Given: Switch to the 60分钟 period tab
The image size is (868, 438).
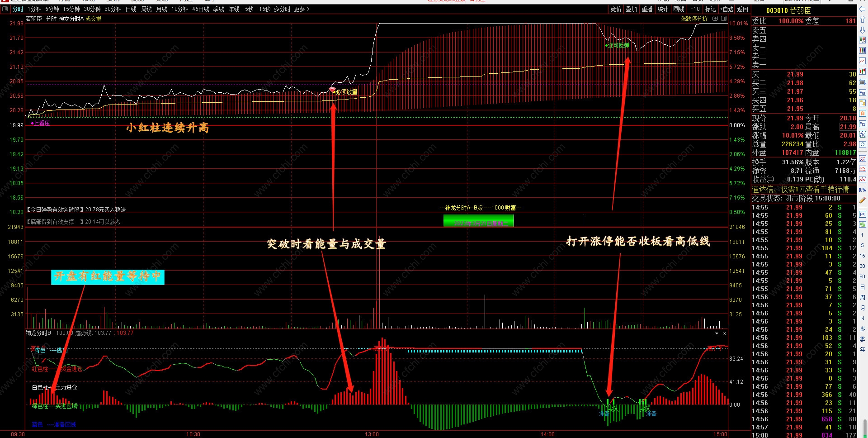Looking at the screenshot, I should (x=113, y=9).
